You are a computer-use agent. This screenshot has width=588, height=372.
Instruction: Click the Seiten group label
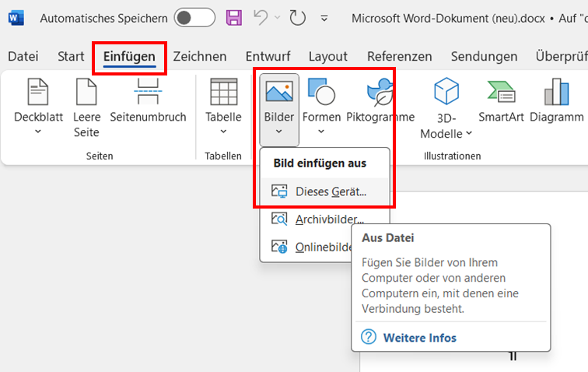(x=100, y=156)
